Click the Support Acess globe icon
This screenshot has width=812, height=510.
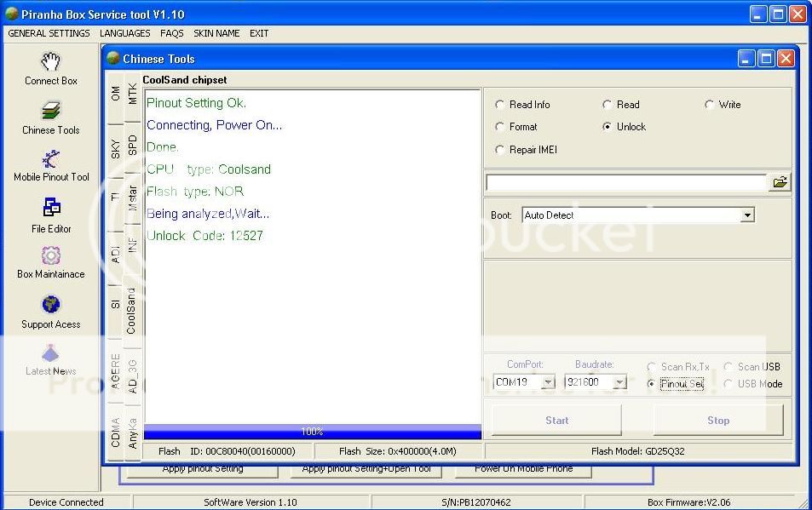51,304
